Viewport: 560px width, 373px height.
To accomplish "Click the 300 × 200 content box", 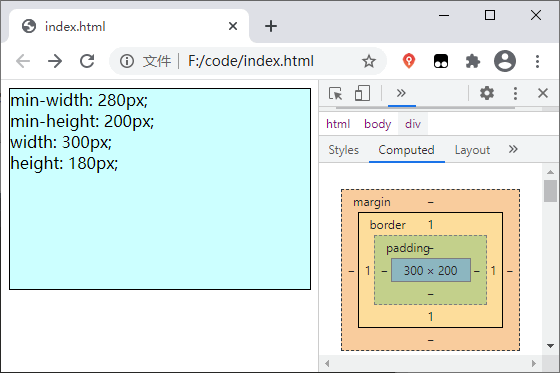I will point(431,270).
